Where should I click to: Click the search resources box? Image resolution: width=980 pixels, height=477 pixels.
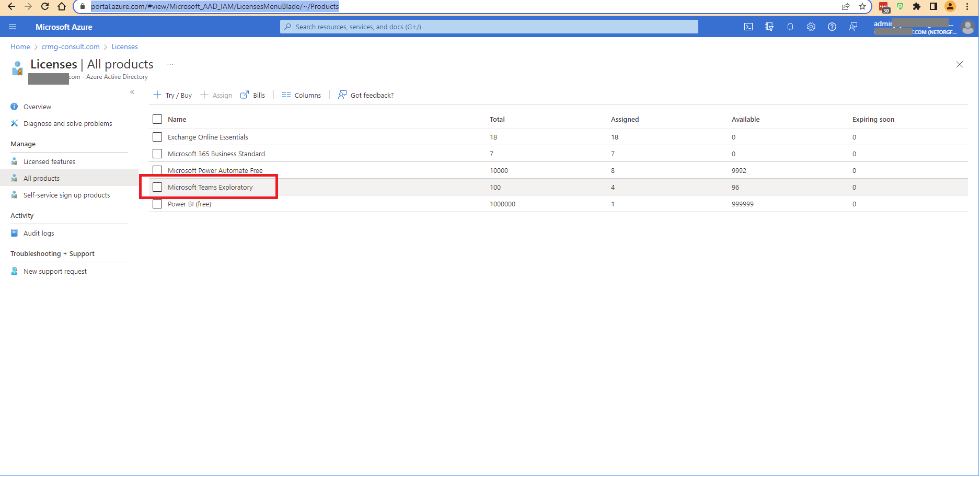[x=489, y=27]
